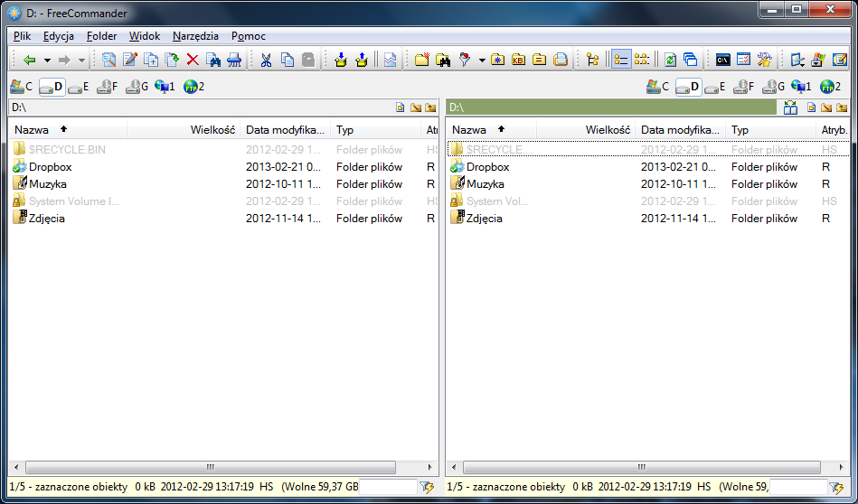This screenshot has width=858, height=504.
Task: Open the settings tools icon with wrench
Action: (765, 60)
